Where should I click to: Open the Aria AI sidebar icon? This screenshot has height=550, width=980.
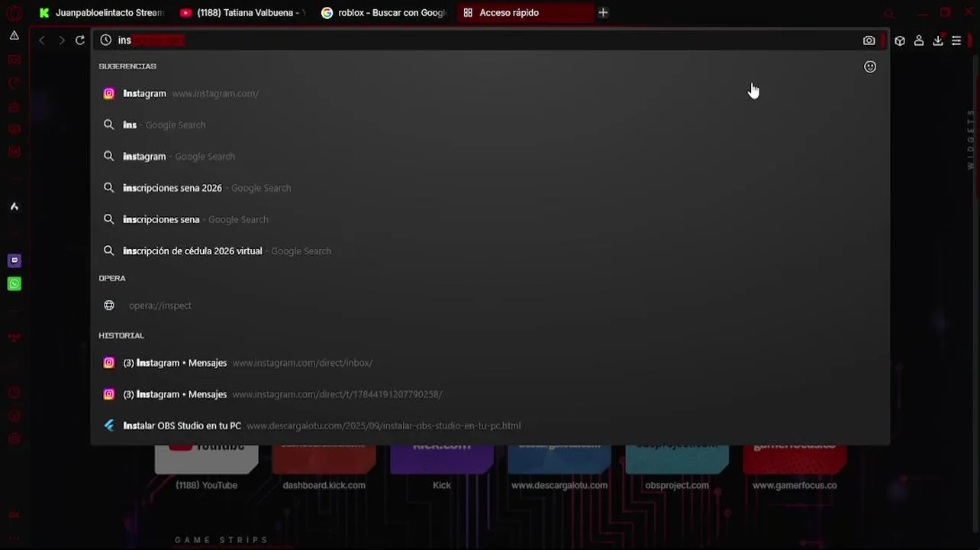(14, 206)
